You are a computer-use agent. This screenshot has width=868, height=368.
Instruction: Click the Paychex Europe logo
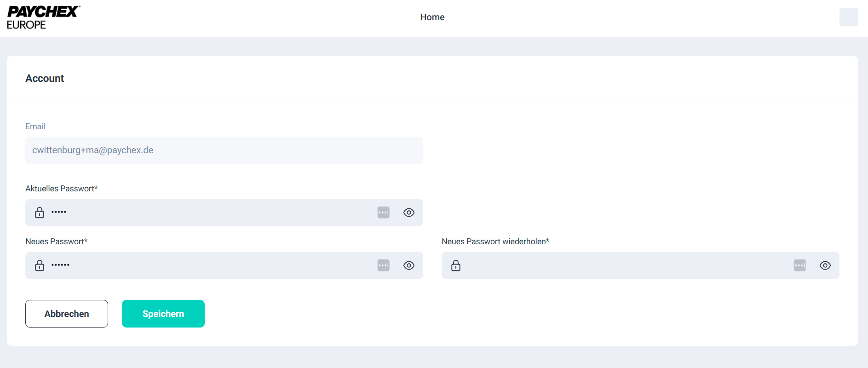click(x=44, y=17)
